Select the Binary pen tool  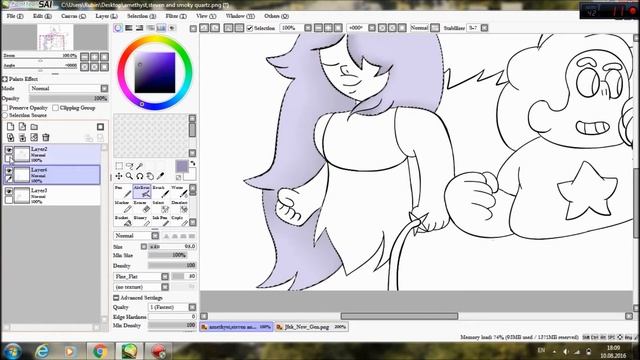point(142,222)
